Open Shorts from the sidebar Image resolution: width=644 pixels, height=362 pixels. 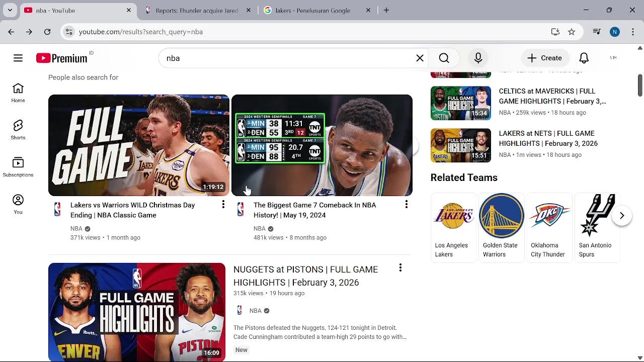[x=18, y=130]
